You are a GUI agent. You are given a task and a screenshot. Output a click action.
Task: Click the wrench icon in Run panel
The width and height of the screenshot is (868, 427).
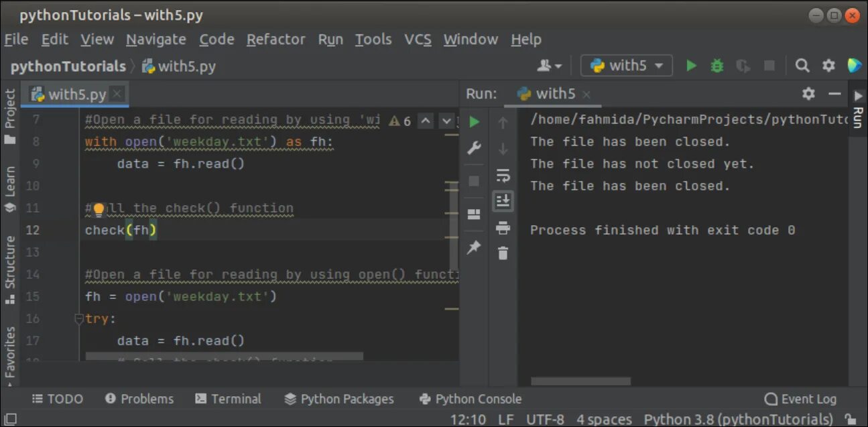point(475,148)
